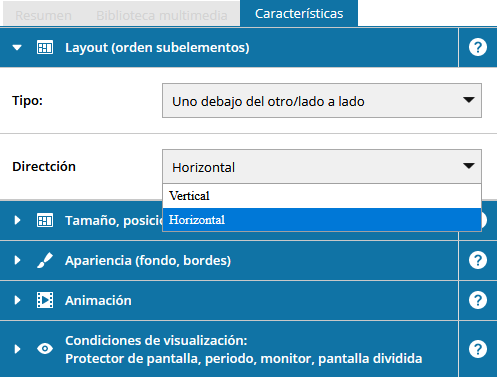Viewport: 497px width, 377px height.
Task: Open help for Condiciones de visualización
Action: [x=478, y=349]
